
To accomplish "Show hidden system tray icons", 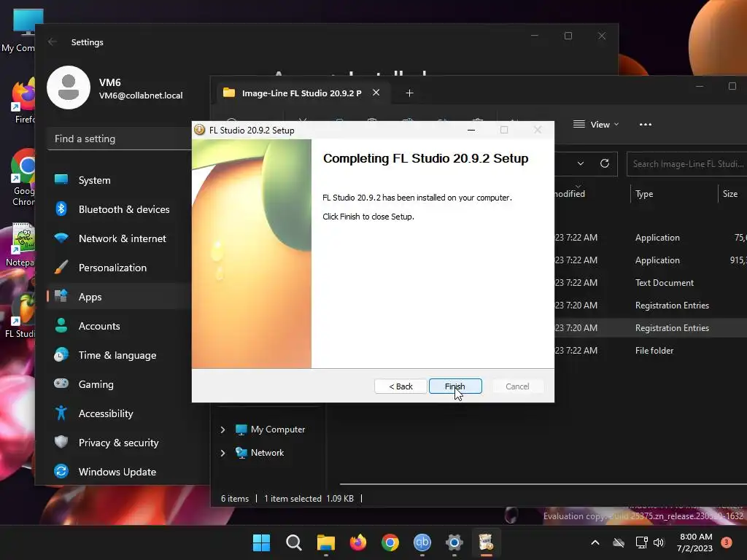I will pyautogui.click(x=595, y=542).
